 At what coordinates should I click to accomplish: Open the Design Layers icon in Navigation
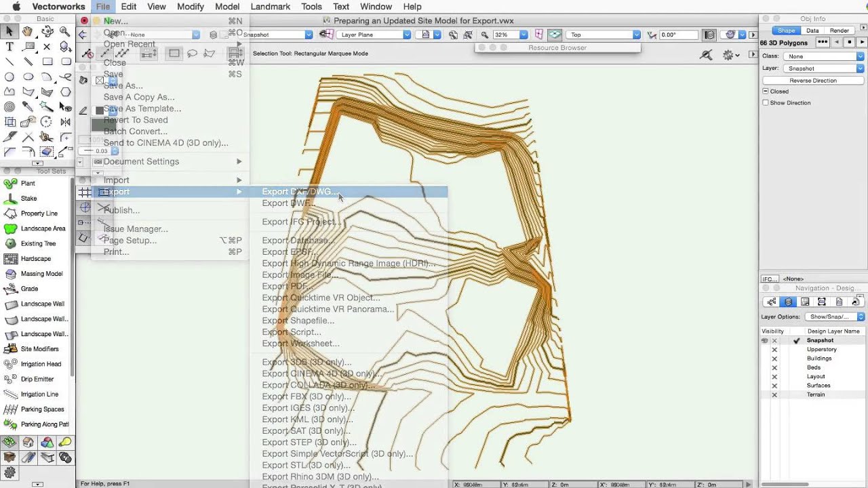click(788, 302)
